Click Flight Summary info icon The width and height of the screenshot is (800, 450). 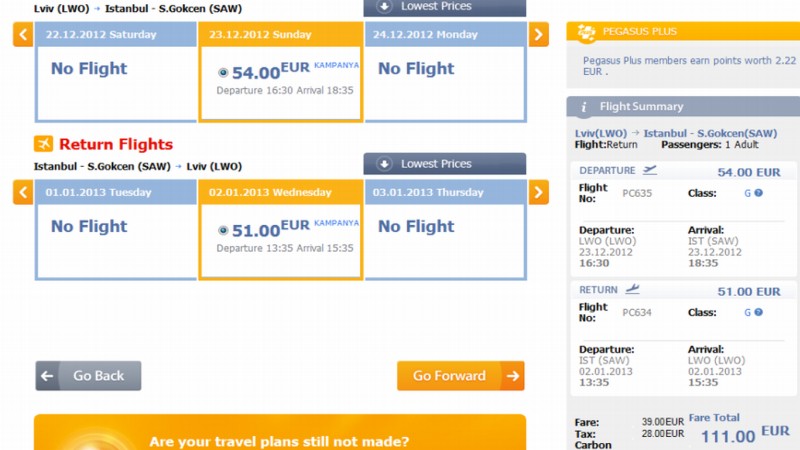584,107
